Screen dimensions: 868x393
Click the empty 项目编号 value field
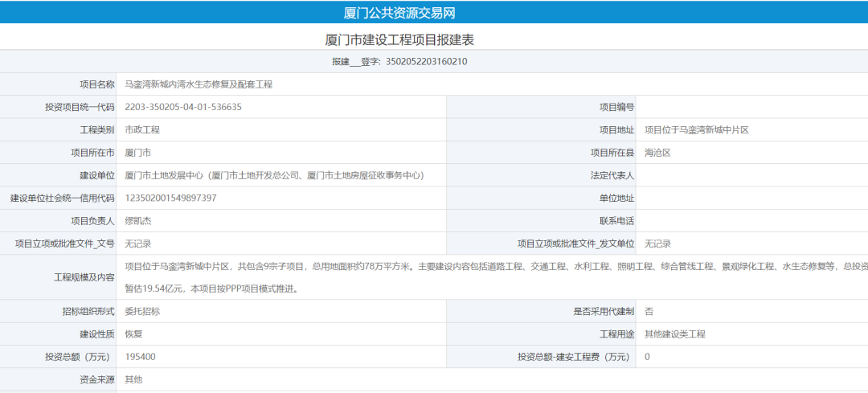pos(751,107)
